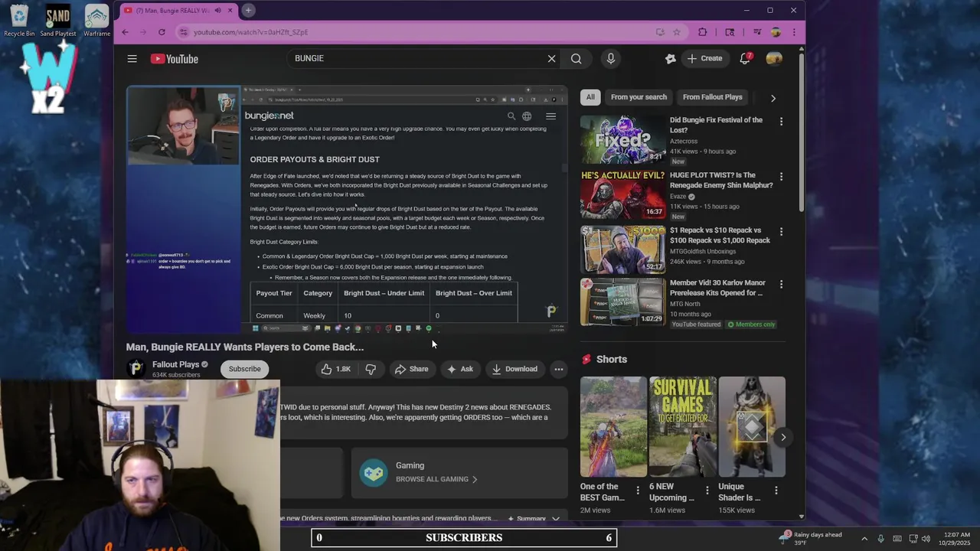Image resolution: width=980 pixels, height=551 pixels.
Task: Open the $1 Repack vs $10 Repack video thumbnail
Action: pyautogui.click(x=622, y=249)
